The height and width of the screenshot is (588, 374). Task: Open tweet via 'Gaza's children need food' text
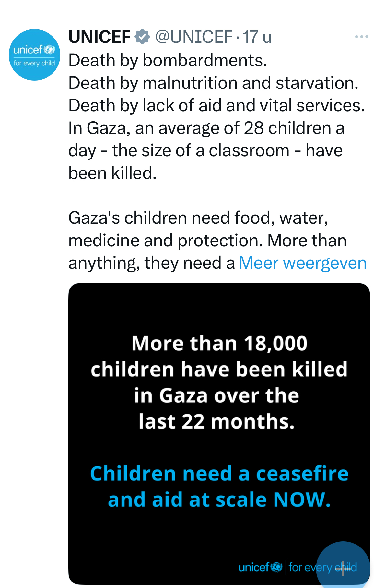click(x=198, y=218)
